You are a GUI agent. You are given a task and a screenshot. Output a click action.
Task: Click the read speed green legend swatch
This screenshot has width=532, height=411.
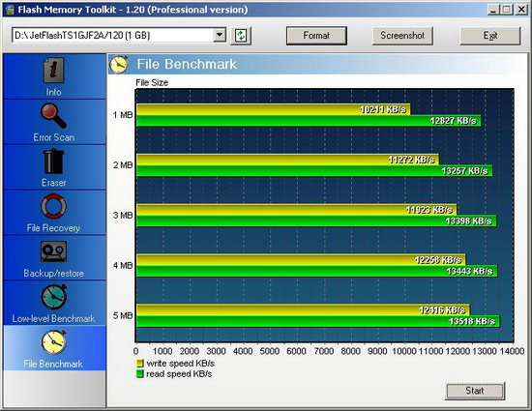140,374
